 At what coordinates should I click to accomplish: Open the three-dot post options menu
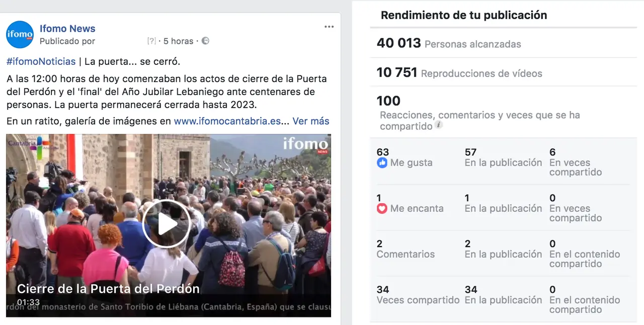pos(329,27)
